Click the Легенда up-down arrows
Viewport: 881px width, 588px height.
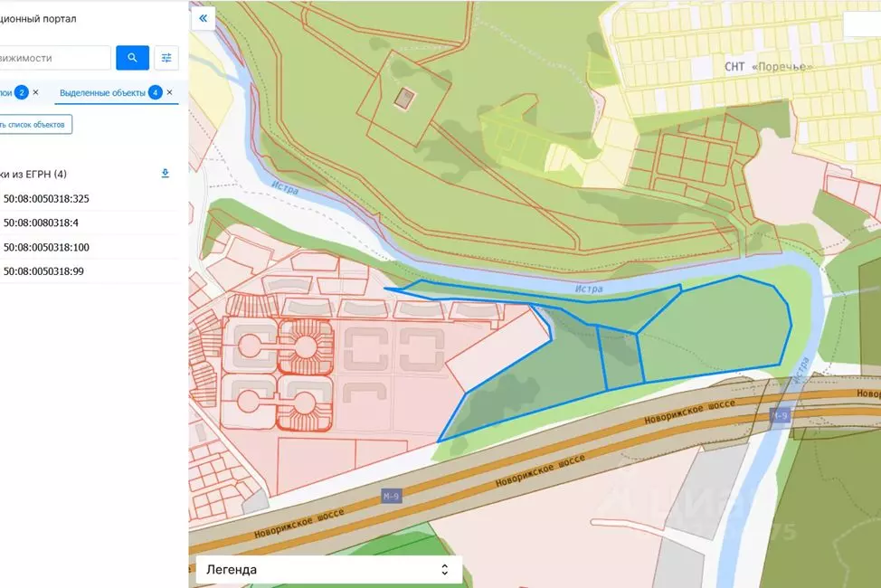444,569
